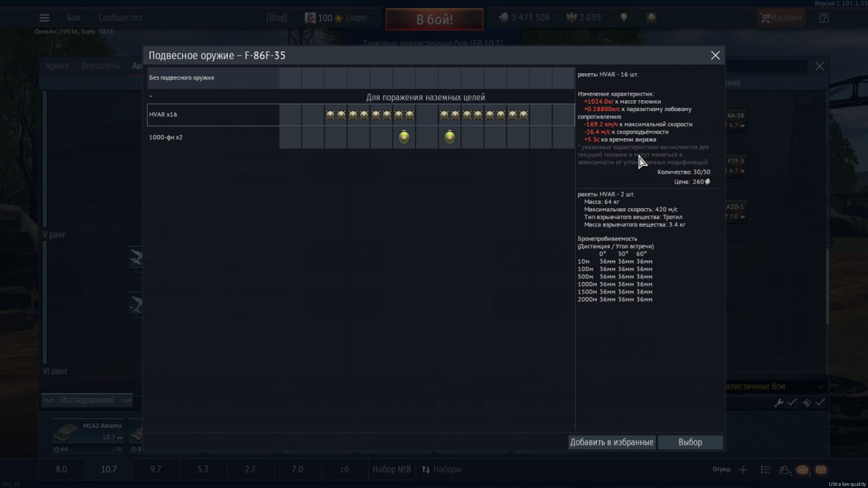The width and height of the screenshot is (868, 488).
Task: Open the Бои menu
Action: [x=74, y=18]
